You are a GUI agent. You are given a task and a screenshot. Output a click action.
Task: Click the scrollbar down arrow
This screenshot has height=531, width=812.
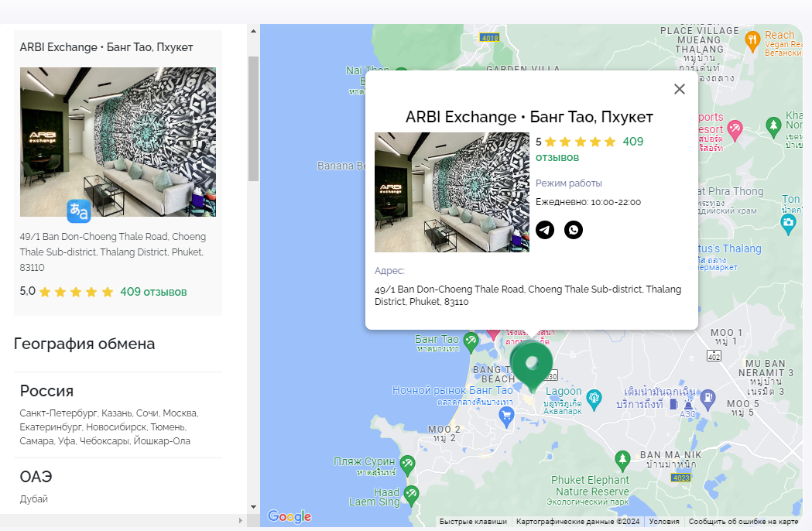253,507
